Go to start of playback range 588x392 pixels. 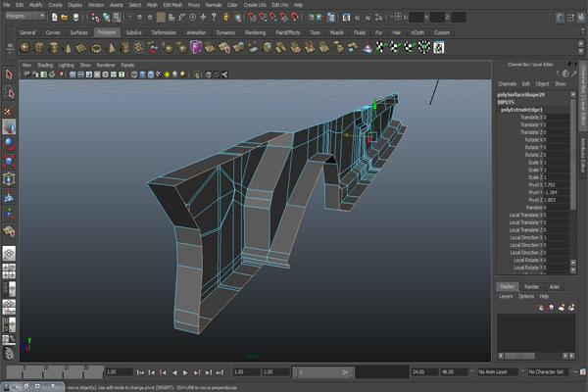140,372
